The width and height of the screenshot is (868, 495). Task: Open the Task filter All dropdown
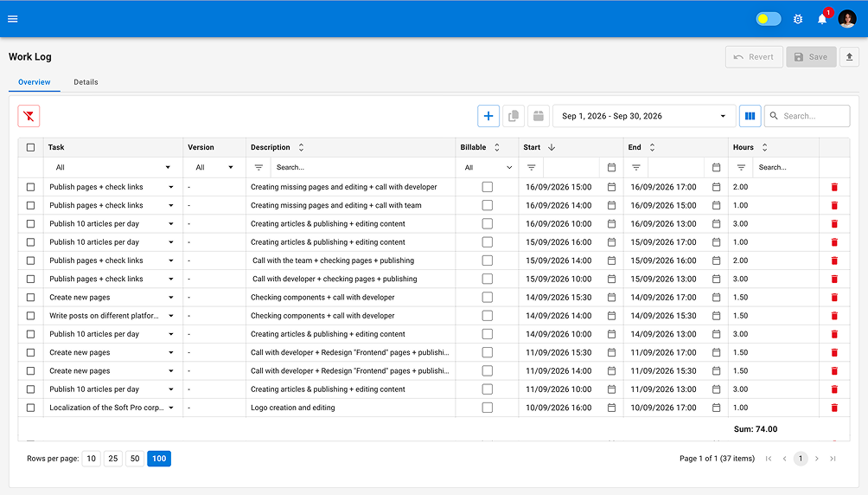pos(113,167)
